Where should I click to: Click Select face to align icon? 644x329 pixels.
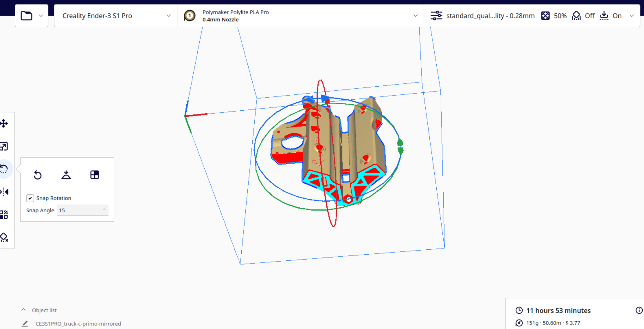click(95, 175)
